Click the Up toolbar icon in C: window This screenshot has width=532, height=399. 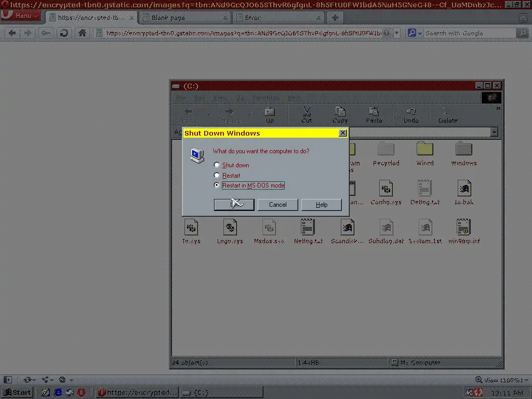pos(270,115)
